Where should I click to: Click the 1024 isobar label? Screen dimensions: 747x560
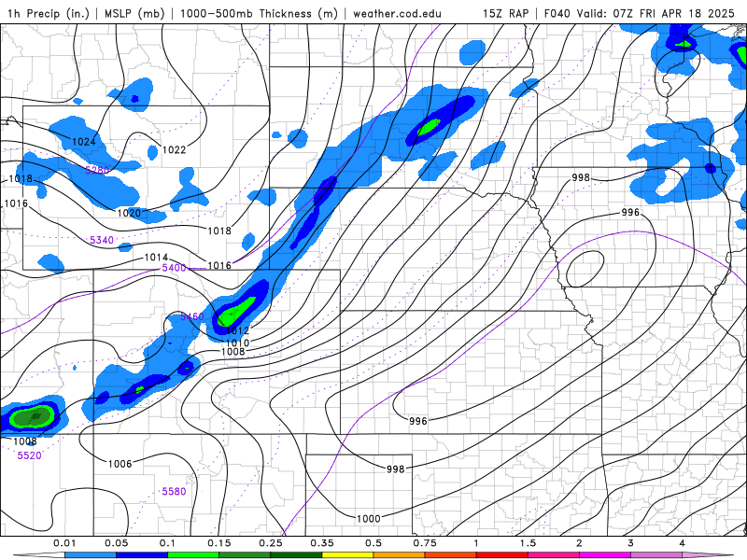coord(84,142)
